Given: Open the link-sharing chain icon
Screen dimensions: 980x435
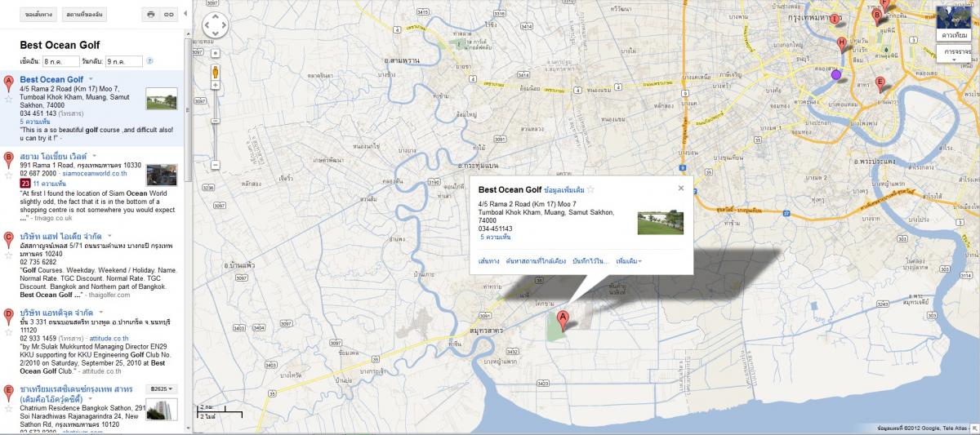Looking at the screenshot, I should click(168, 15).
